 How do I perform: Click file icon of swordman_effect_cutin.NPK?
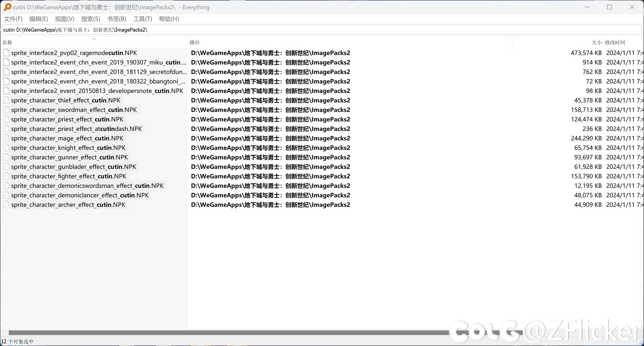point(7,110)
